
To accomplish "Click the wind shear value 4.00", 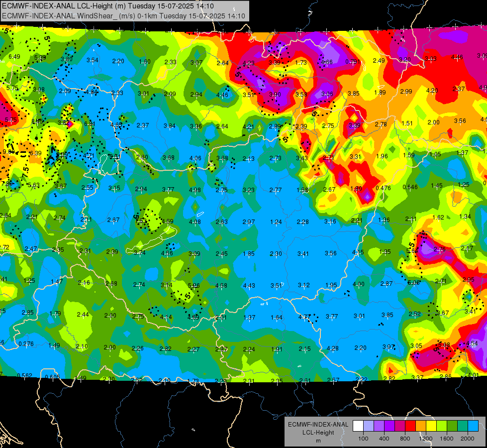I will (x=359, y=284).
